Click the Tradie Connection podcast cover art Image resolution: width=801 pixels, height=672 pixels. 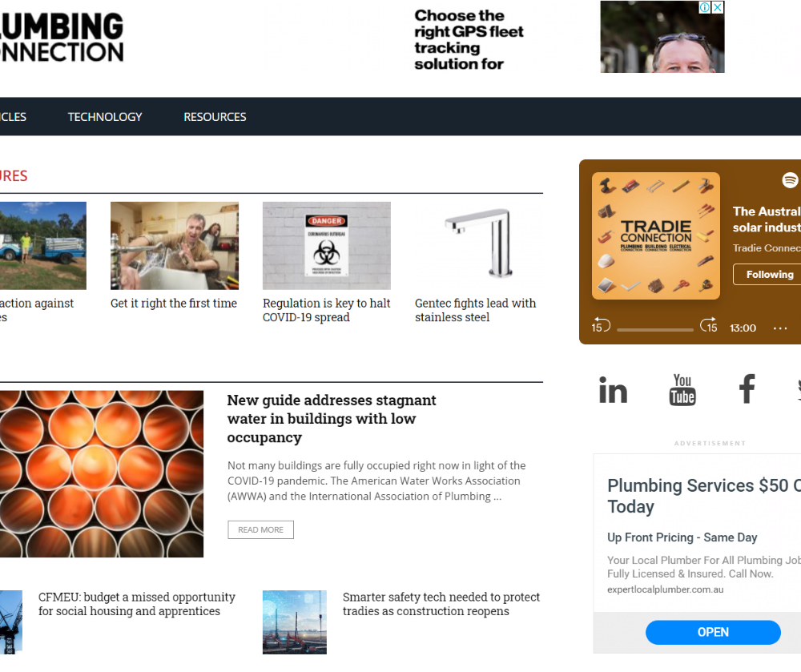(x=656, y=235)
